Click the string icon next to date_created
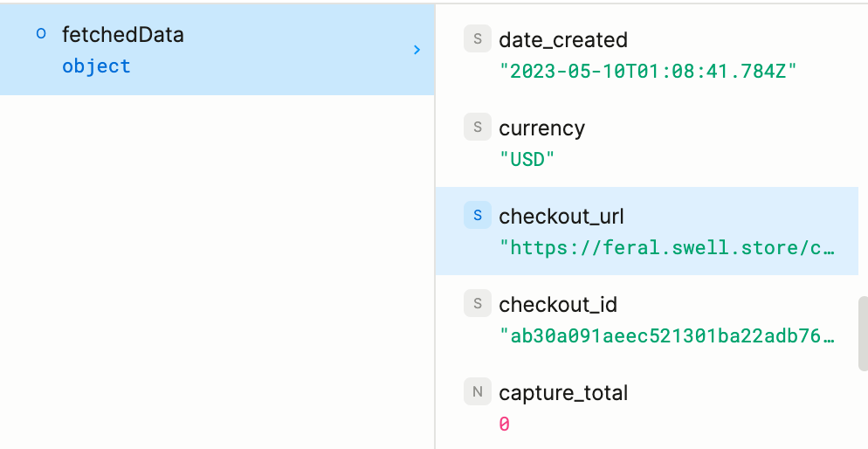868x449 pixels. [477, 39]
